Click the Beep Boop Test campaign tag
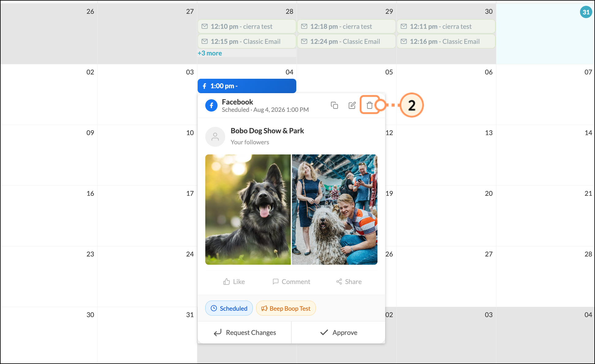The width and height of the screenshot is (595, 364). click(x=286, y=308)
